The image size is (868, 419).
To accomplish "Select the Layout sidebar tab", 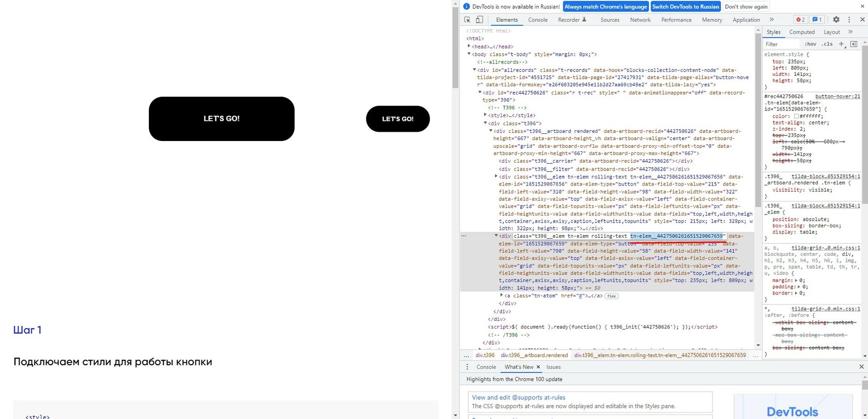I will [832, 32].
